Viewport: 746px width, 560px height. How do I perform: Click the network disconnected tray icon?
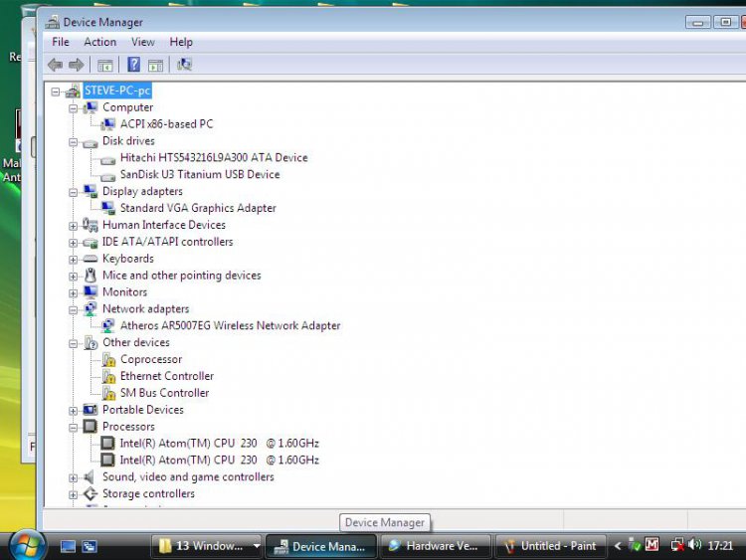tap(677, 544)
